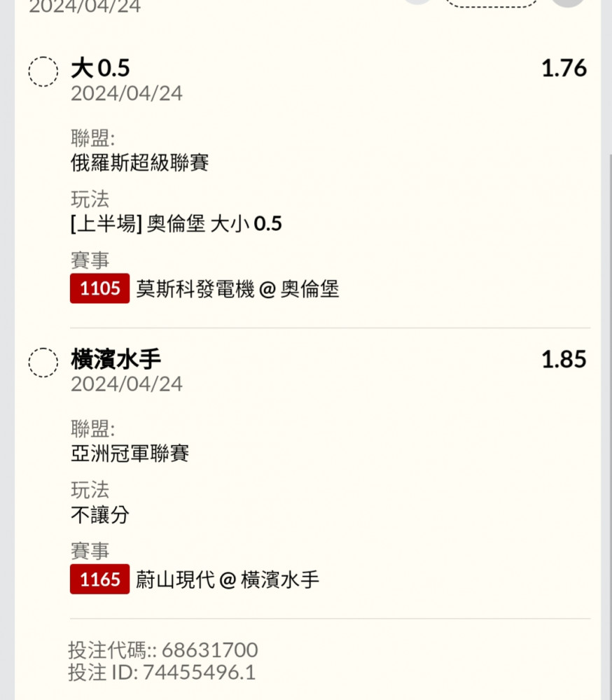Image resolution: width=612 pixels, height=700 pixels.
Task: Click the bet ID 74455496.1
Action: click(x=199, y=673)
